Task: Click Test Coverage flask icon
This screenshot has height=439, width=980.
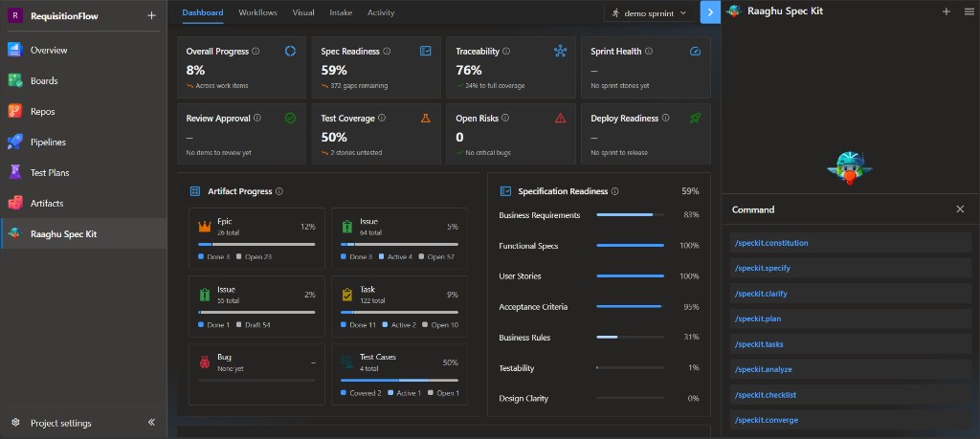Action: pos(426,118)
